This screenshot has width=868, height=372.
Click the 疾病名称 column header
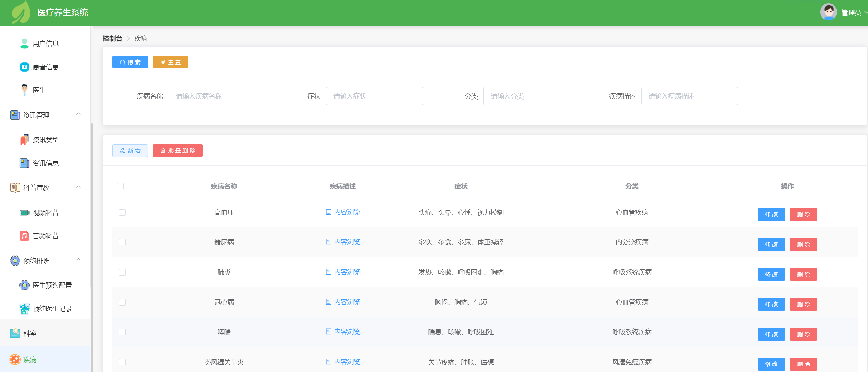click(x=224, y=186)
